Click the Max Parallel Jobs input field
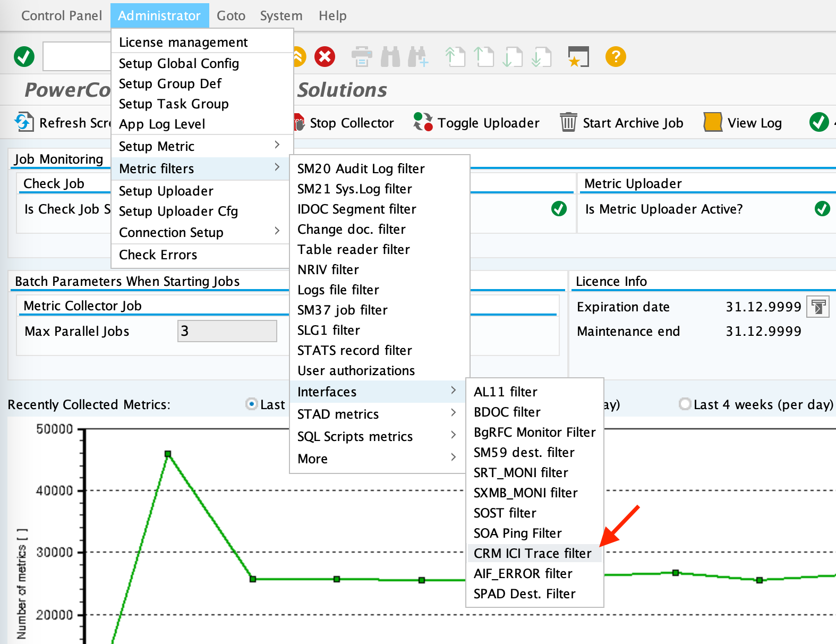836x644 pixels. click(x=227, y=331)
